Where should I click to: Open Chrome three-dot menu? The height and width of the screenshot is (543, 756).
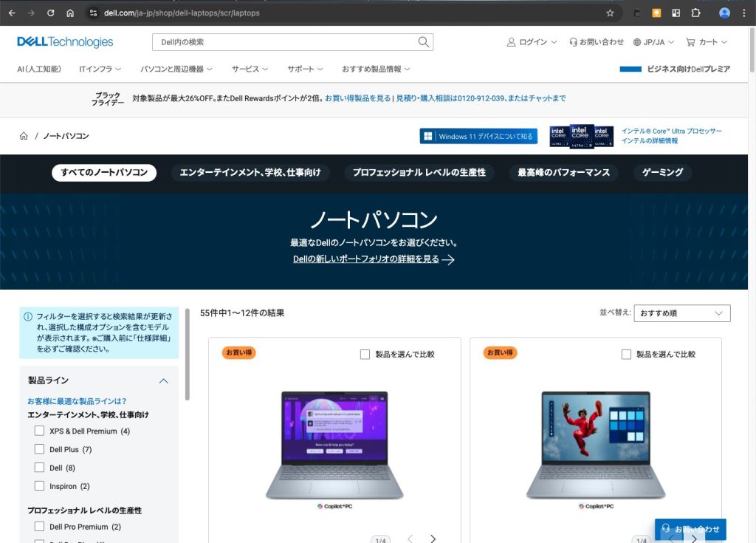point(744,13)
